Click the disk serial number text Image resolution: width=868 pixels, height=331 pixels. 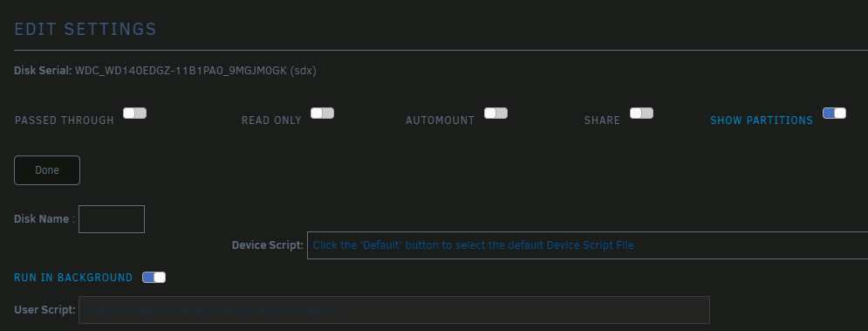click(x=196, y=71)
